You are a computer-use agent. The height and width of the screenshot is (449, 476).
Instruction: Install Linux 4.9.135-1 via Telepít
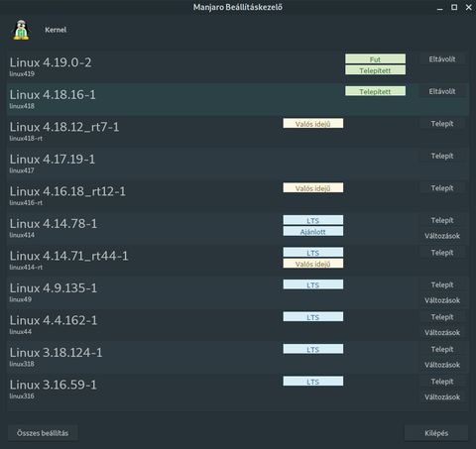pos(442,284)
